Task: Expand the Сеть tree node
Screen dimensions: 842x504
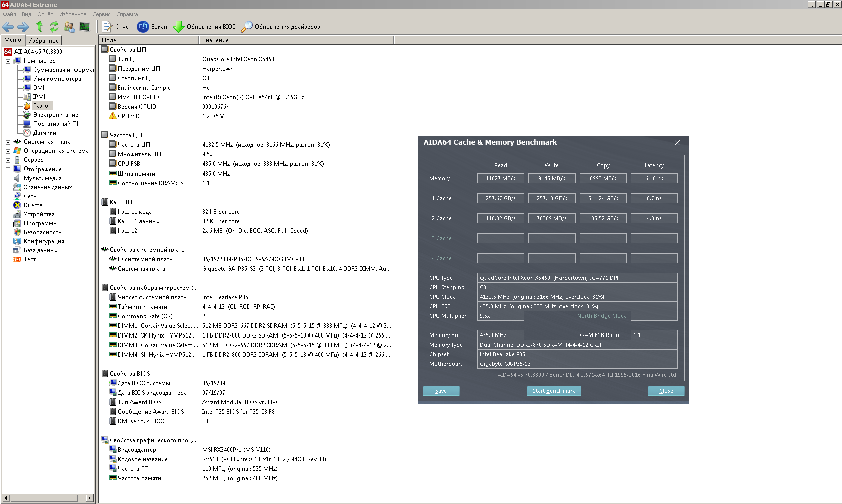Action: coord(8,197)
